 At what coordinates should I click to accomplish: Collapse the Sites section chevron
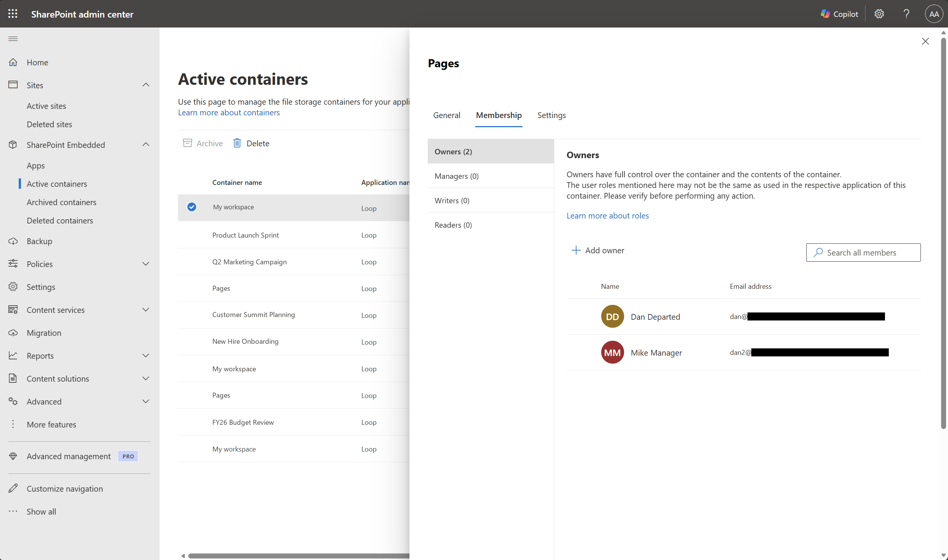click(146, 85)
